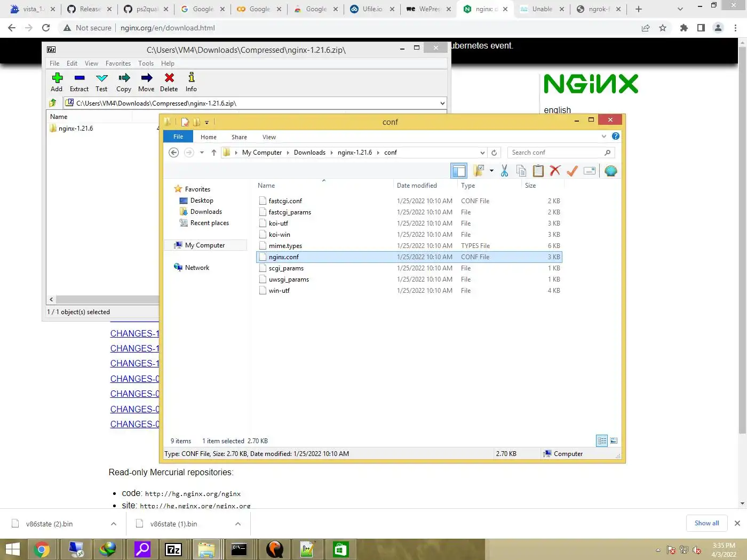Click Extract in the 7-Zip toolbar

pos(79,82)
